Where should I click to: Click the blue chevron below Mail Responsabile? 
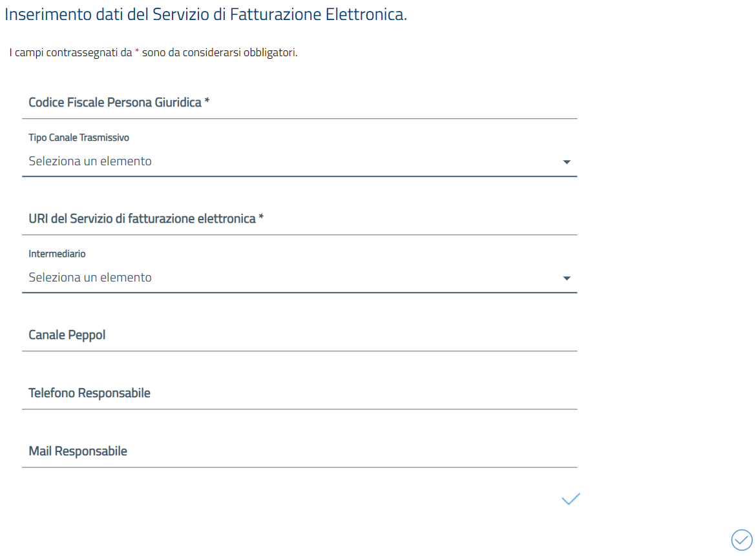(x=571, y=499)
